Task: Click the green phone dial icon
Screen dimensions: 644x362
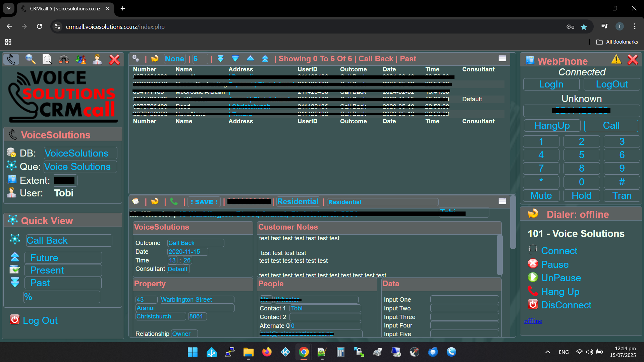Action: [174, 201]
